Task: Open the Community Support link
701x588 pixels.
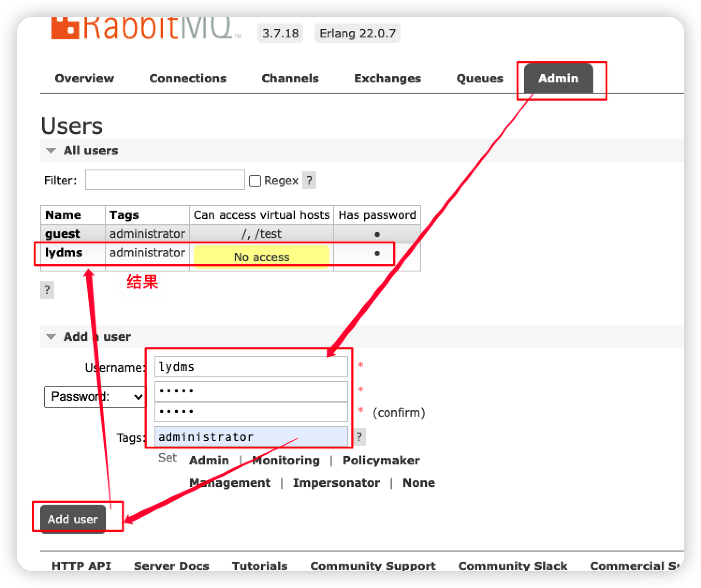Action: [x=373, y=566]
